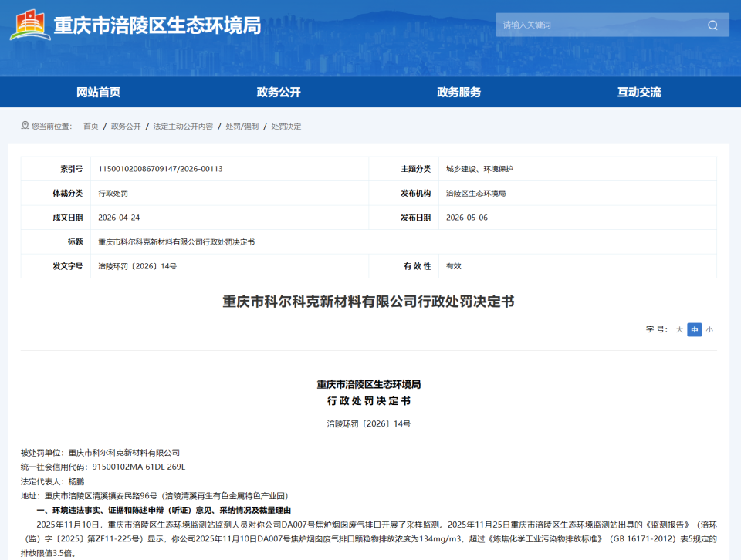741x560 pixels.
Task: Open the 政务服务 nav tab
Action: (458, 92)
